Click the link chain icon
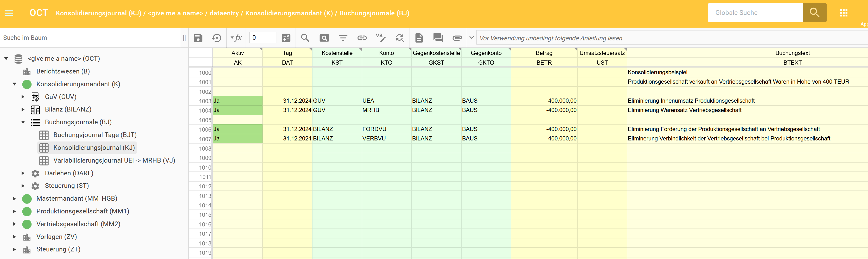Viewport: 868px width, 259px height. coord(362,38)
